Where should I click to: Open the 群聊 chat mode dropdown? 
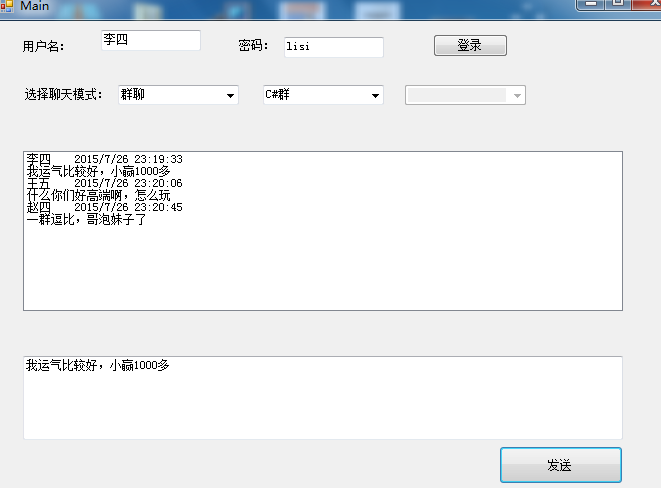178,95
